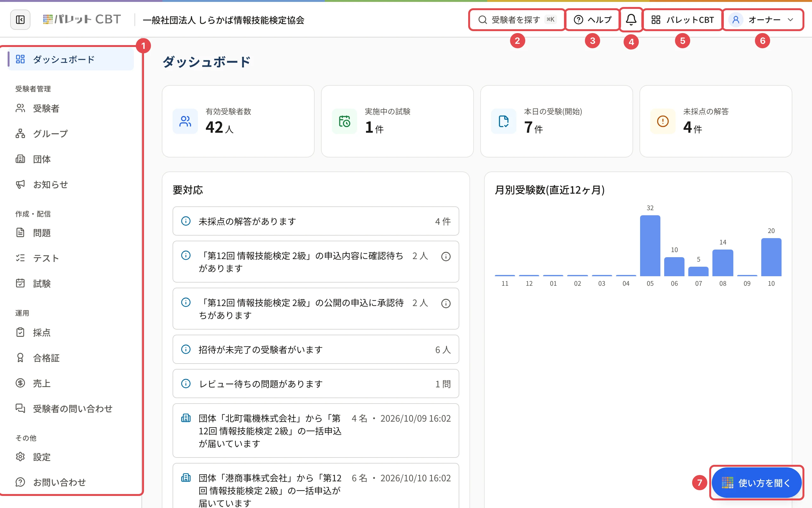Click the 受験者の問い合わせ chat icon

[20, 408]
